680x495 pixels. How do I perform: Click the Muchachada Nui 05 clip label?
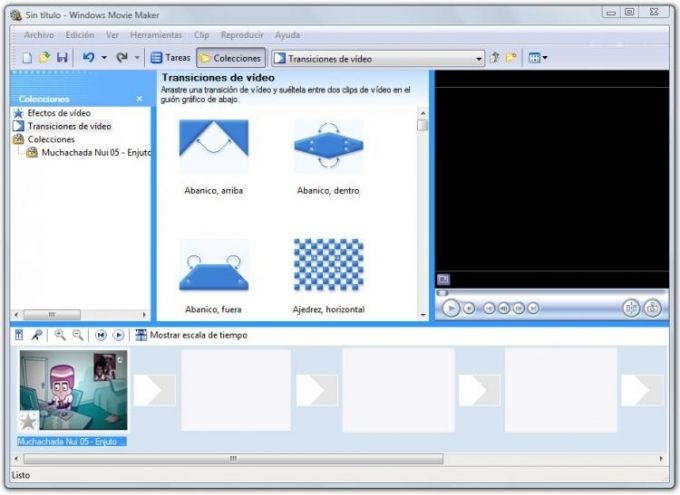point(72,442)
